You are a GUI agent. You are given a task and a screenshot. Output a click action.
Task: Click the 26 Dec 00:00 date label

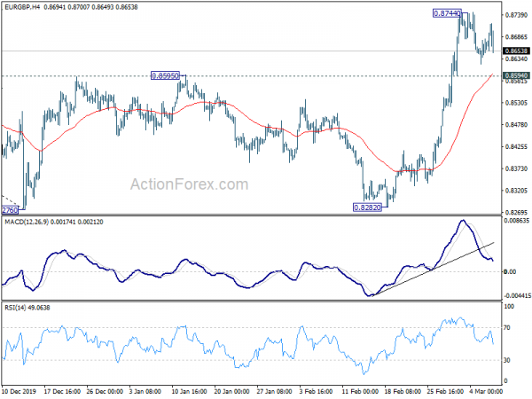click(105, 391)
